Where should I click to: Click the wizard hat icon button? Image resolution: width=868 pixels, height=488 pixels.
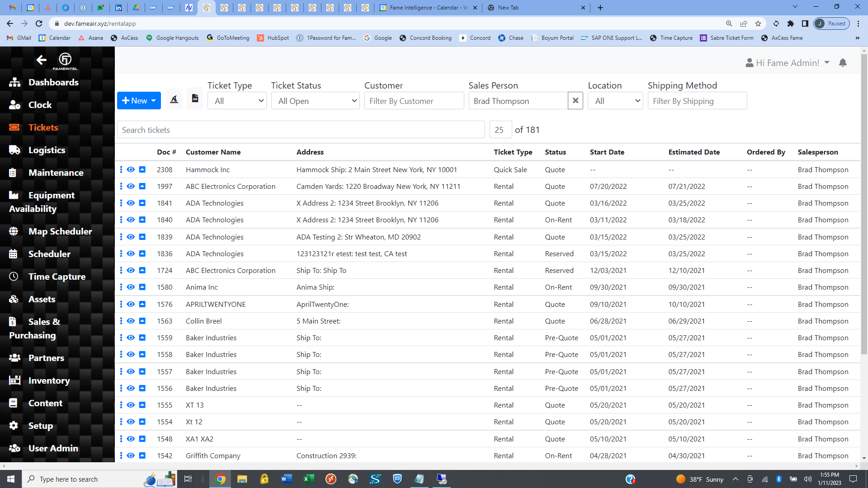[174, 99]
